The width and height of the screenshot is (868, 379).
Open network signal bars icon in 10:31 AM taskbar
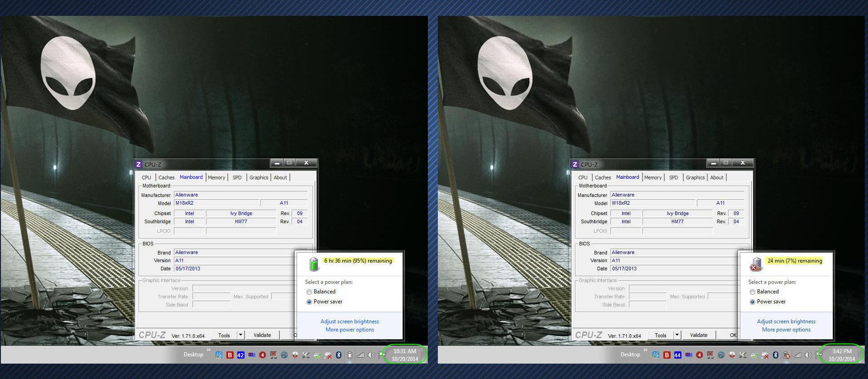pos(360,355)
